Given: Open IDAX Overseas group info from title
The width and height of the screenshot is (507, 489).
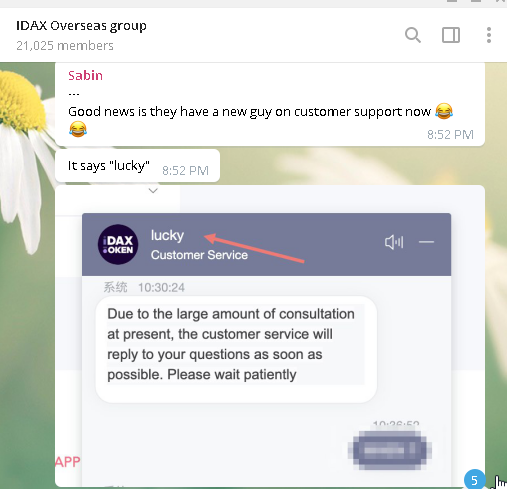Looking at the screenshot, I should (81, 26).
